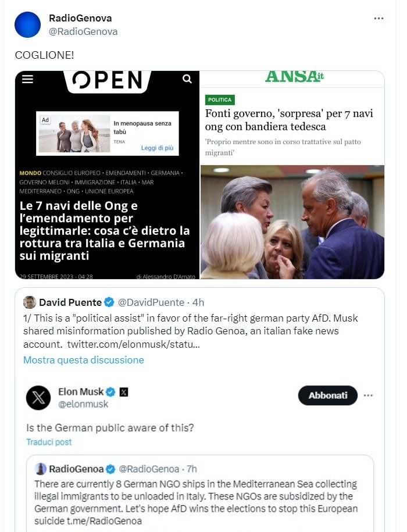Click the POLITICA green category tag
Viewport: 407px width, 532px height.
[x=220, y=100]
